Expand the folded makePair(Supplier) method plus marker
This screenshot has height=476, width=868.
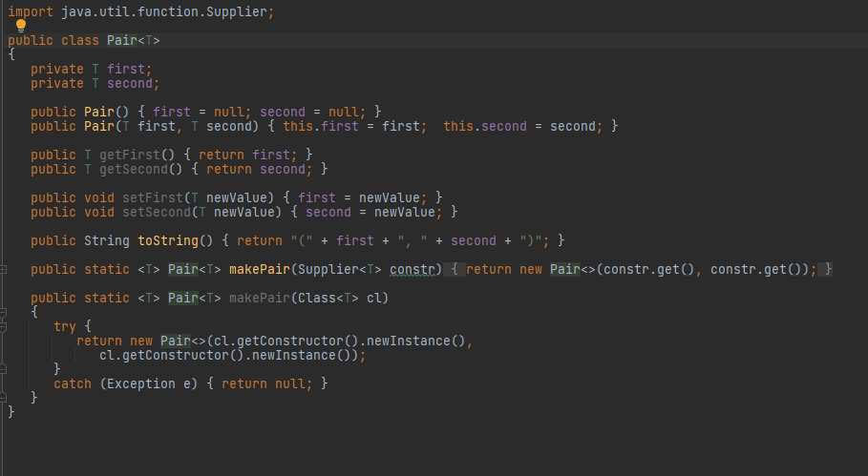click(3, 270)
